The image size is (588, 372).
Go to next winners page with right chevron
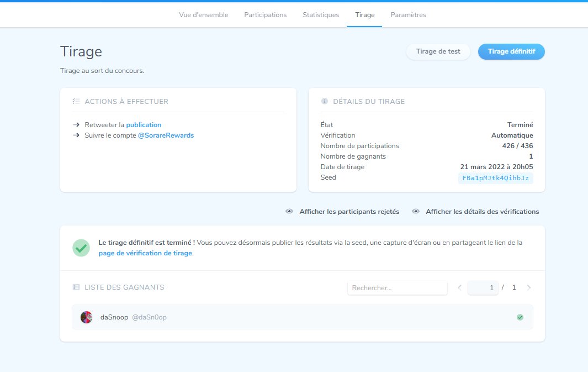click(x=529, y=287)
